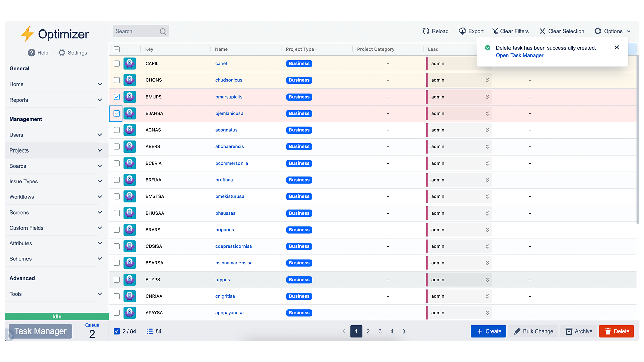Click the Clear Filters icon

tap(495, 31)
